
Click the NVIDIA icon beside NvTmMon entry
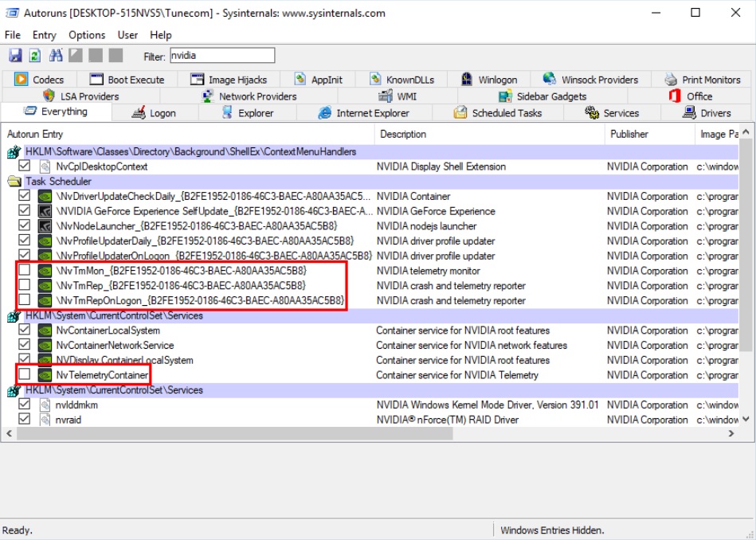pos(45,271)
